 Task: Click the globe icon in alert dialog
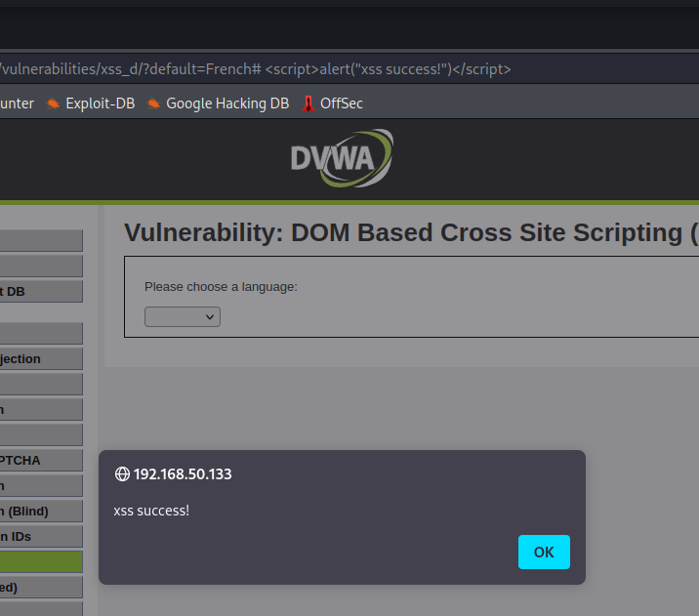click(122, 473)
